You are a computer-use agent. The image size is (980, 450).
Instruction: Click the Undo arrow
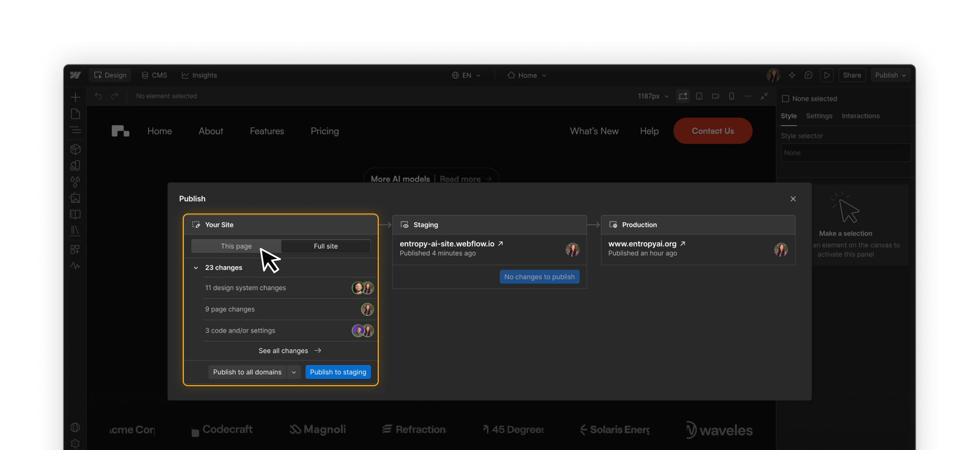pyautogui.click(x=99, y=96)
